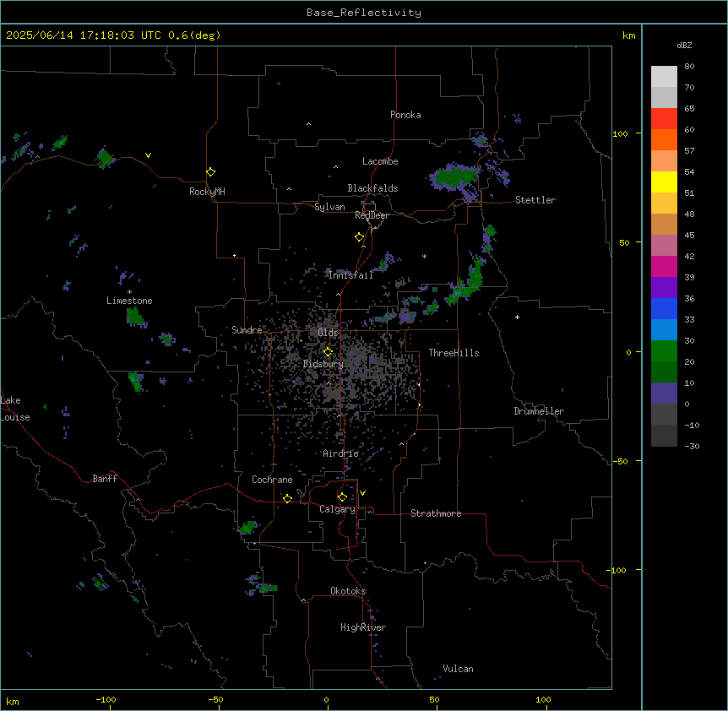728x711 pixels.
Task: Select the 33 dBZ light blue legend swatch
Action: tap(664, 329)
